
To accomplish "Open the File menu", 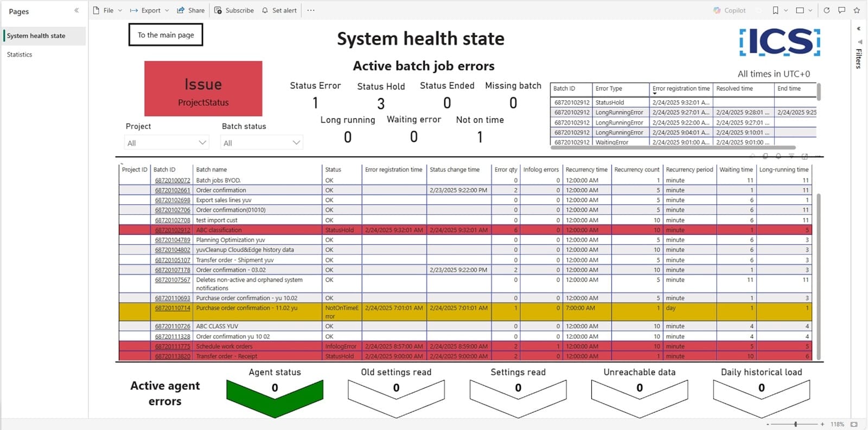I will point(107,10).
